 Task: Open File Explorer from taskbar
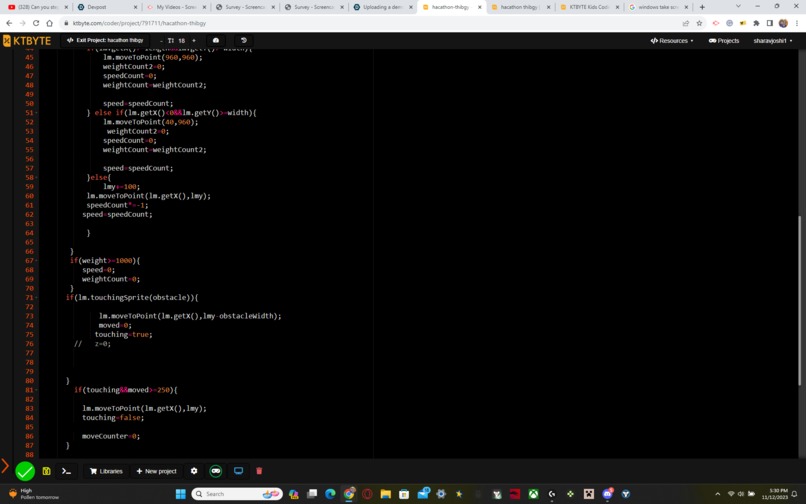point(386,494)
